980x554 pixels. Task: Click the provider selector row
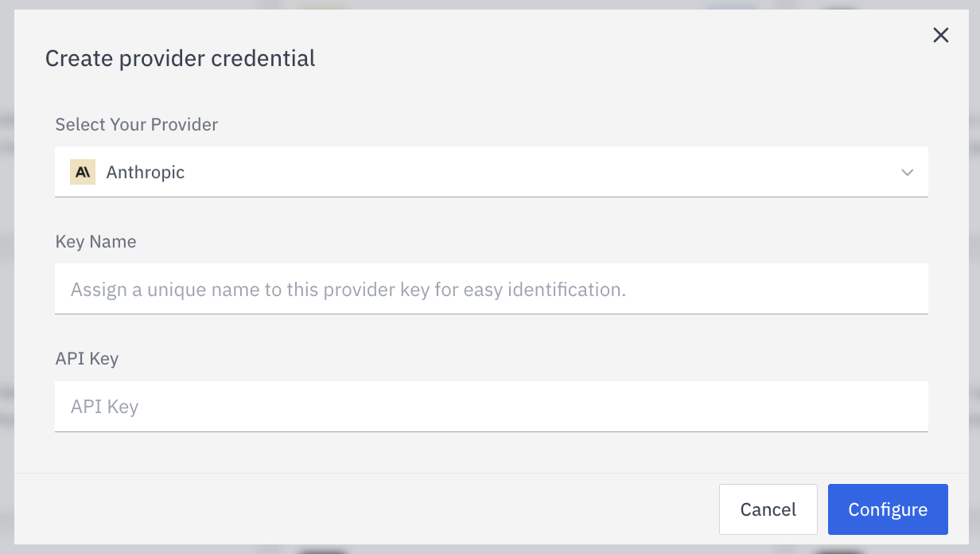click(x=491, y=172)
